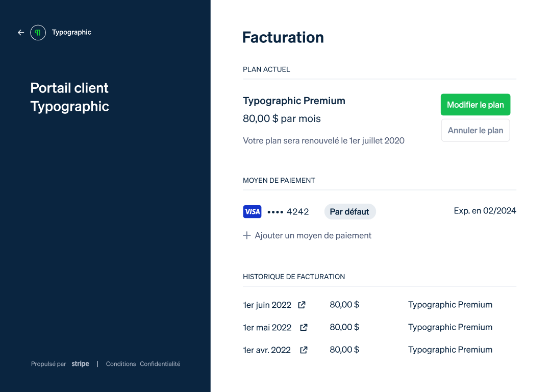Image resolution: width=551 pixels, height=392 pixels.
Task: Click the 1er mai 2022 invoice date
Action: point(267,328)
